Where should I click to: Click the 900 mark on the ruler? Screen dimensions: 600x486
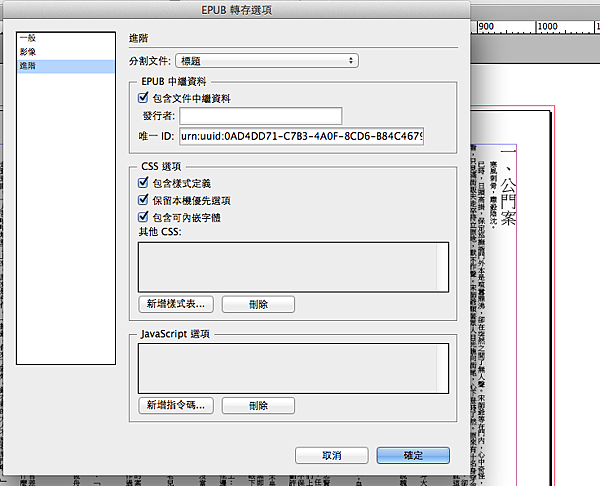coord(486,26)
